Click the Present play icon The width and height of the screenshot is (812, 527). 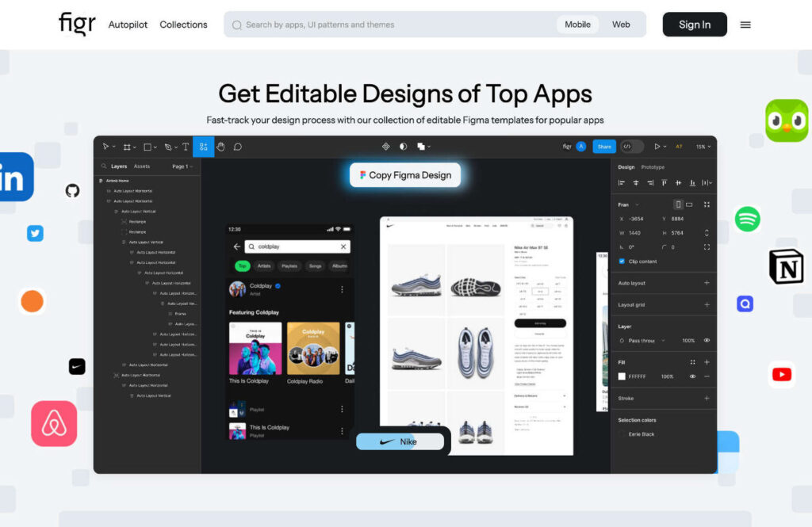pyautogui.click(x=657, y=147)
